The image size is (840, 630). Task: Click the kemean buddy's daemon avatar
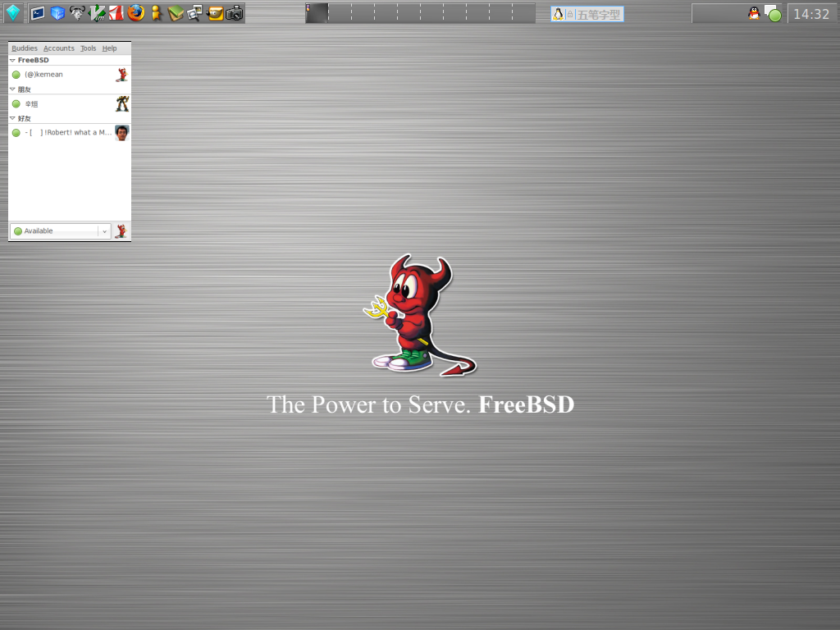point(122,75)
